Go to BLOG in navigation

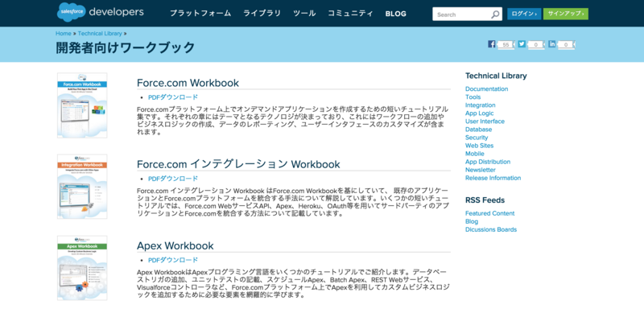point(396,14)
